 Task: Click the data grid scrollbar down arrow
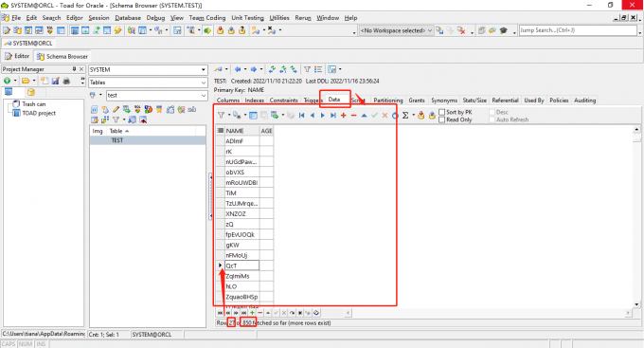[x=636, y=304]
